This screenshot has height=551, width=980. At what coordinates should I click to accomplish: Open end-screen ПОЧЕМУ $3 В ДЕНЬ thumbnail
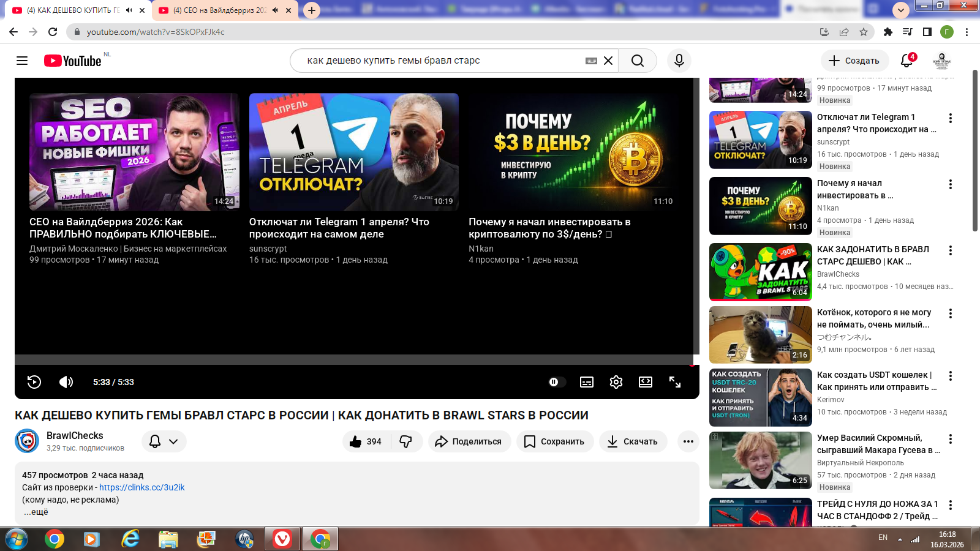(x=573, y=152)
